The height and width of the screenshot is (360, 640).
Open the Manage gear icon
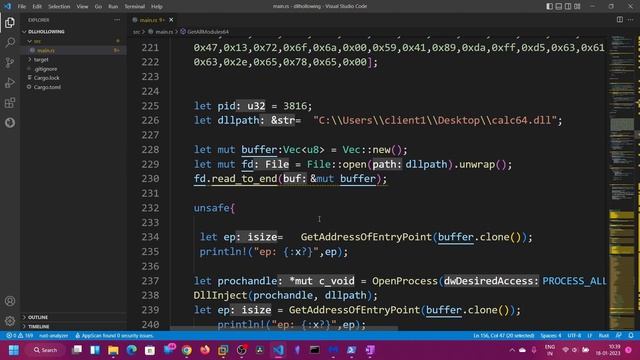click(x=10, y=321)
